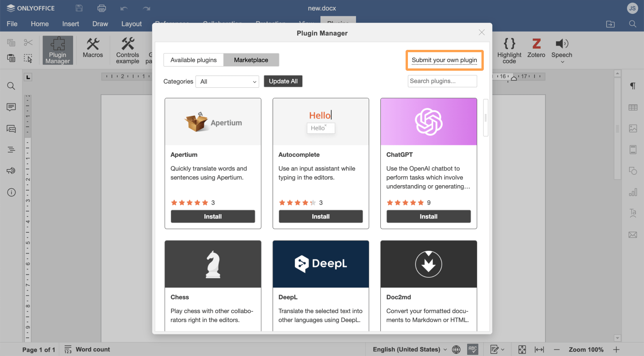This screenshot has height=356, width=644.
Task: Click the Print icon in title bar
Action: (102, 8)
